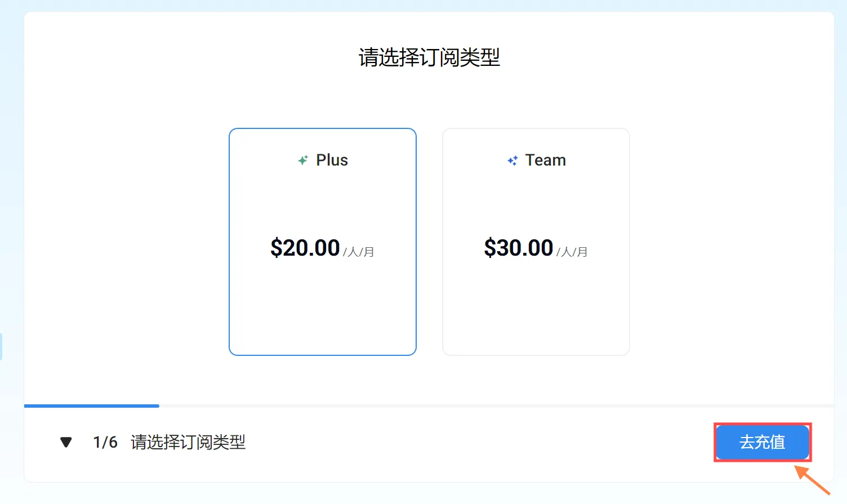Screen dimensions: 847x504
Task: Open the light blue tab on left edge
Action: click(x=1, y=346)
